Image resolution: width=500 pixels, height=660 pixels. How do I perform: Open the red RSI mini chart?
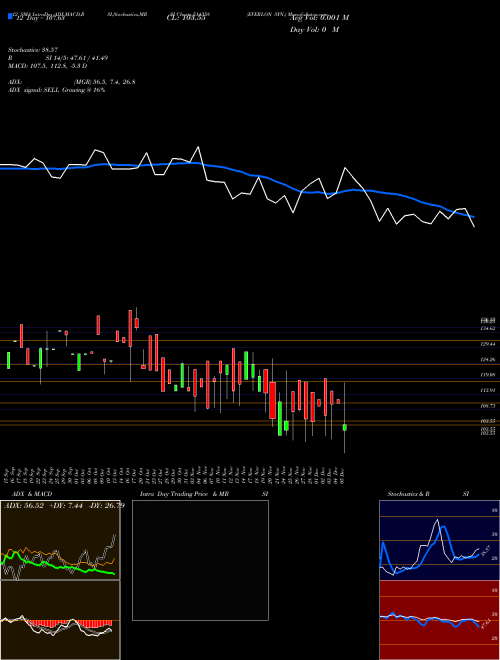tap(439, 620)
